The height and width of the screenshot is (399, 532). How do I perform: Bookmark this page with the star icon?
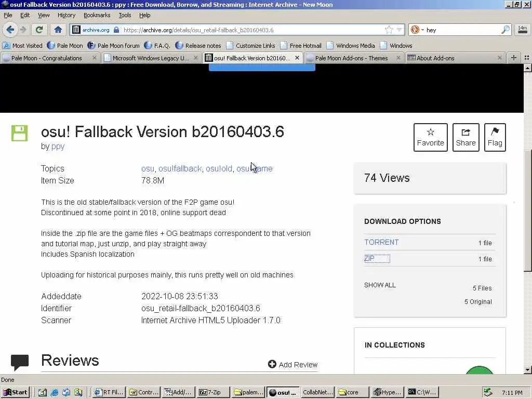click(389, 30)
